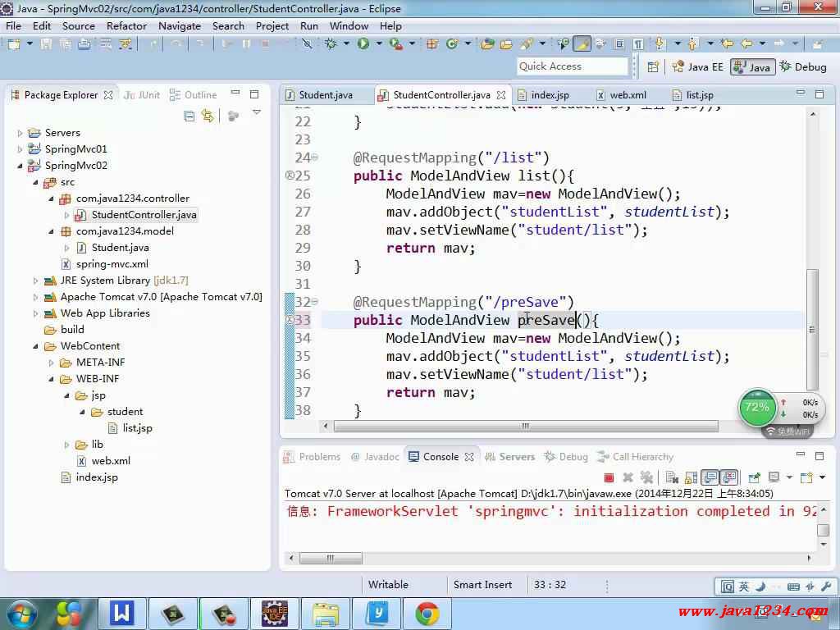840x630 pixels.
Task: Select the Java perspective button
Action: (752, 67)
